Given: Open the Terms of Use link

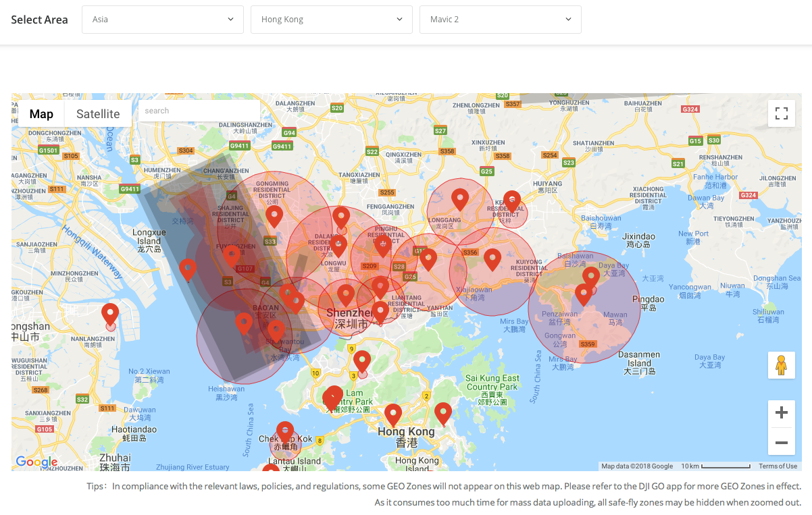Looking at the screenshot, I should click(778, 466).
